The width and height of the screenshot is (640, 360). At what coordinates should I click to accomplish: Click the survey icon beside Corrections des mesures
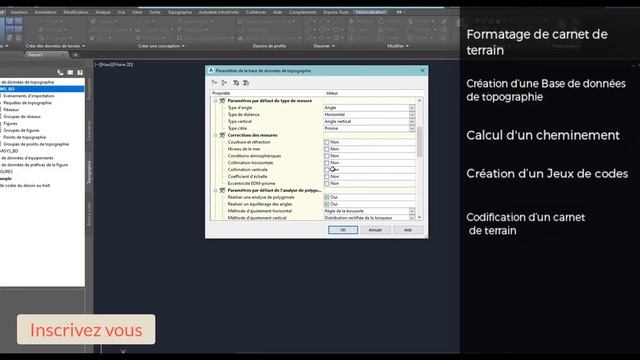coord(222,135)
